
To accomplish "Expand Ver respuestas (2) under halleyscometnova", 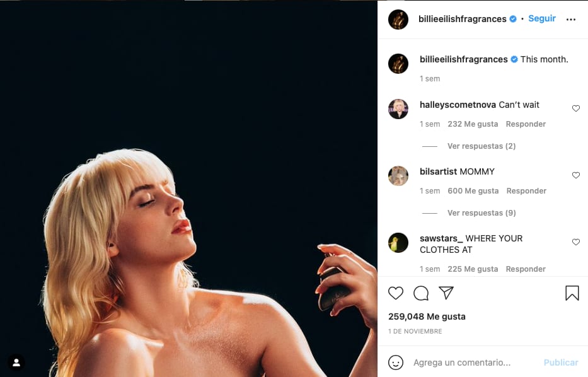I will pos(481,146).
